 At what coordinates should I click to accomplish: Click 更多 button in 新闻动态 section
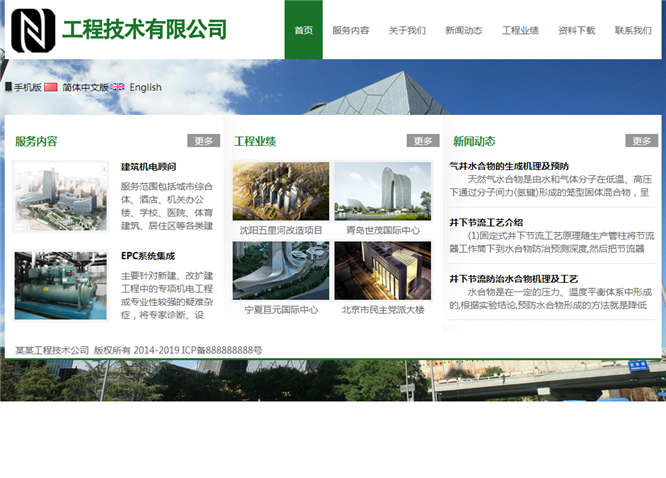point(641,141)
